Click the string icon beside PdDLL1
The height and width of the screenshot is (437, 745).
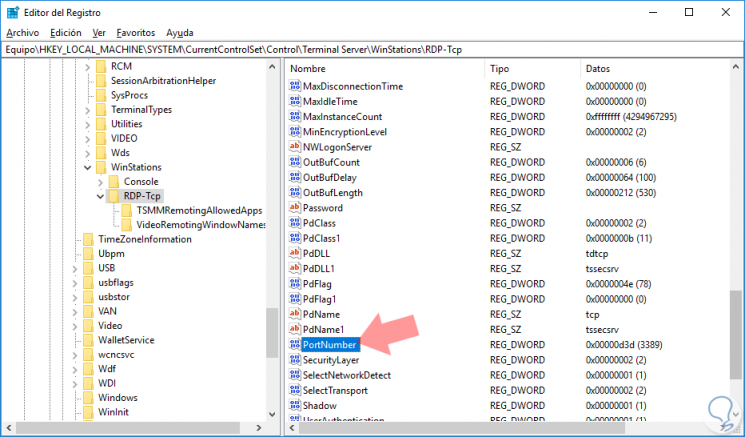coord(295,268)
